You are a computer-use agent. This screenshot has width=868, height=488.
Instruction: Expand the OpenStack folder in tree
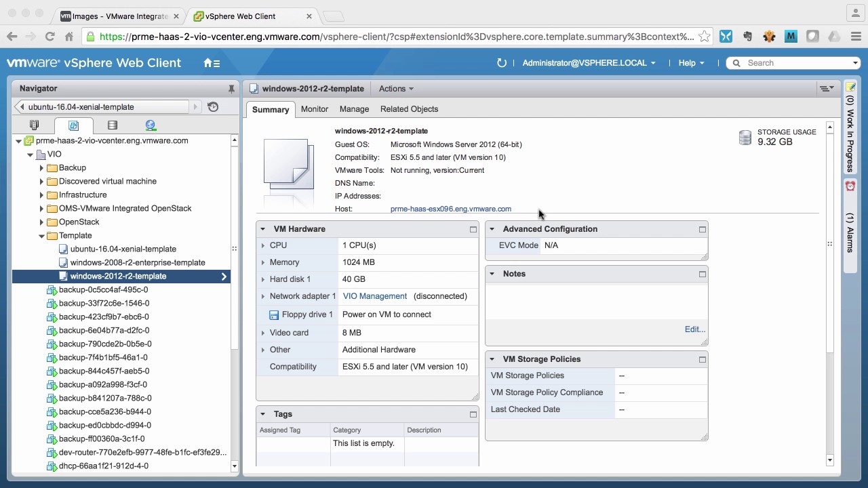tap(42, 222)
